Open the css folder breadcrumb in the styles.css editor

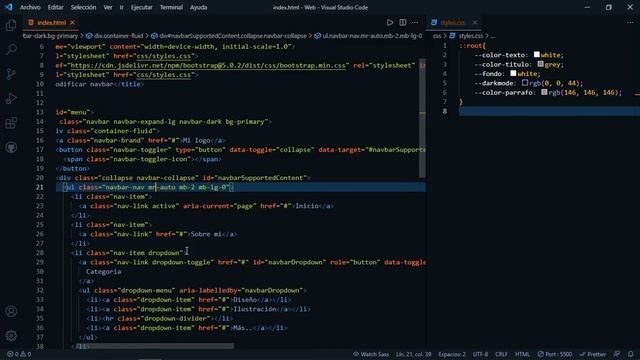tap(437, 36)
